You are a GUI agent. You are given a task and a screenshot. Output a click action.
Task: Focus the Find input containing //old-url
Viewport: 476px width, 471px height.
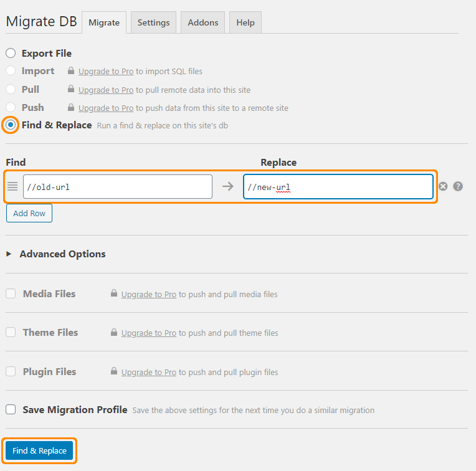(118, 187)
